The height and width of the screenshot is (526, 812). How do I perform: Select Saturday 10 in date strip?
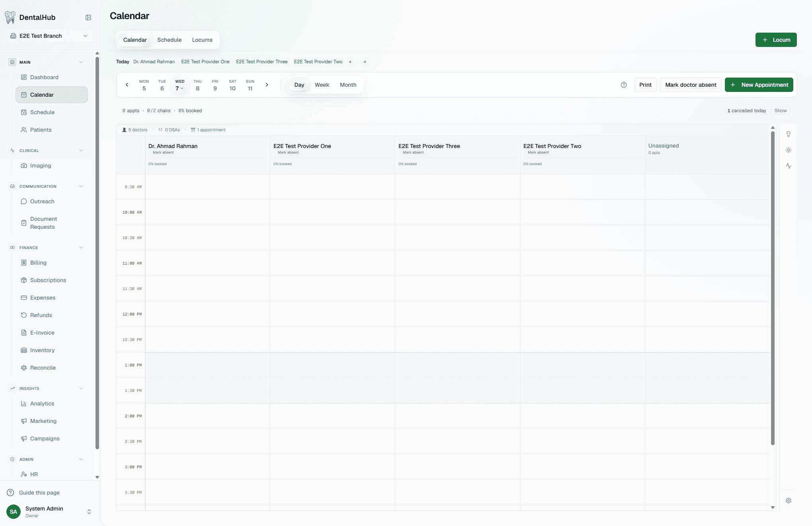click(233, 85)
